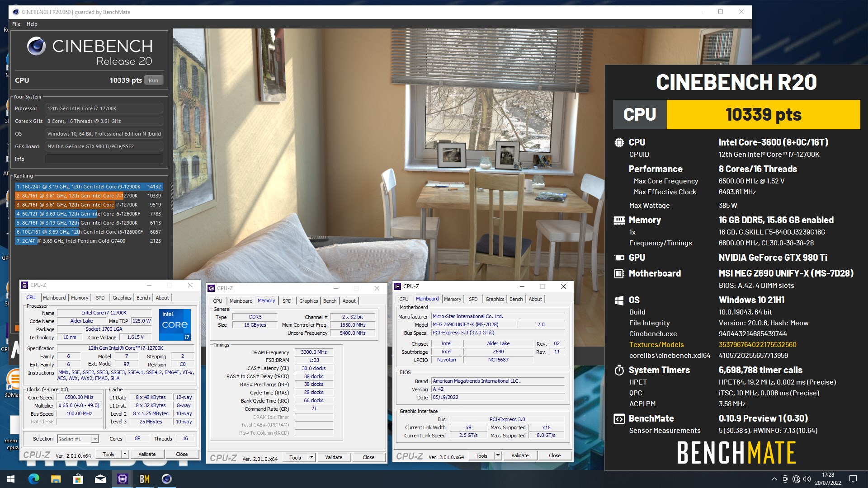Open About tab in right CPU-Z window
This screenshot has width=868, height=488.
[535, 299]
